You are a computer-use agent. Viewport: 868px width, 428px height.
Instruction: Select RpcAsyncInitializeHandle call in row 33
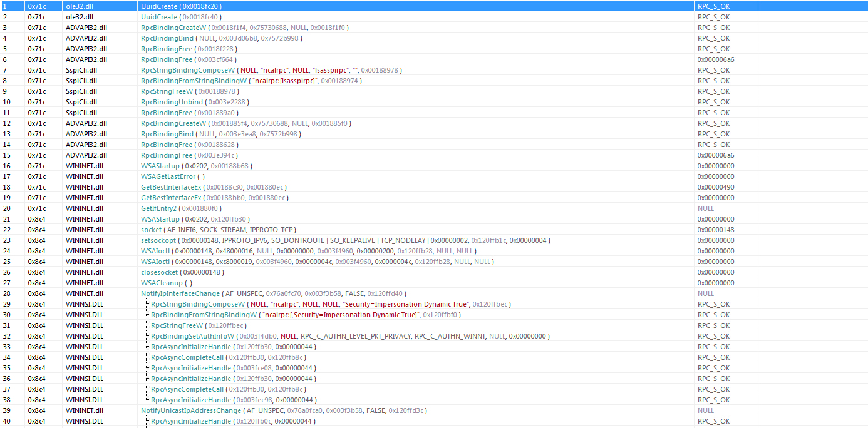coord(234,347)
